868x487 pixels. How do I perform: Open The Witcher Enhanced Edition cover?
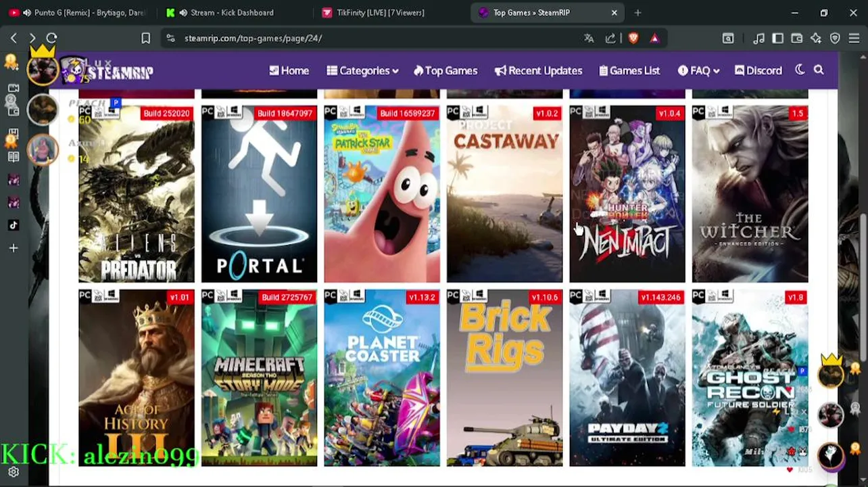(x=750, y=193)
